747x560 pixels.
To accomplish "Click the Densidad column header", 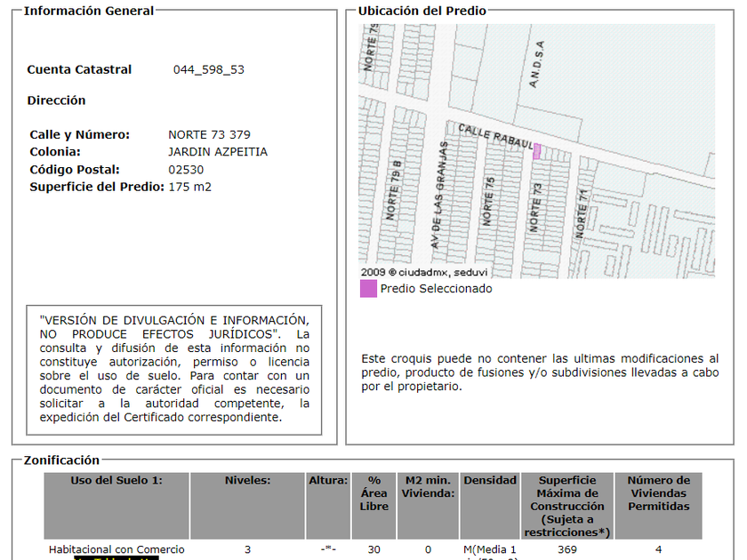I will (490, 505).
